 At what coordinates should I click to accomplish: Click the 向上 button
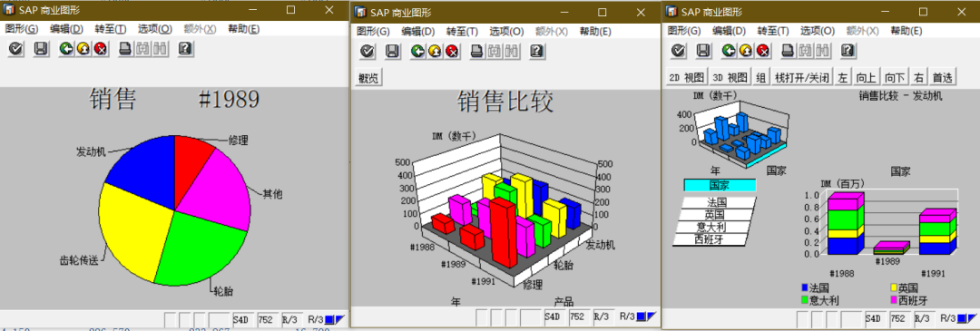[866, 77]
